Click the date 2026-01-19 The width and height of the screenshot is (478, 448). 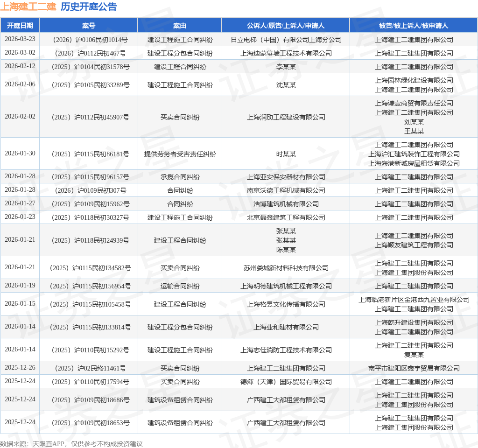coord(20,285)
